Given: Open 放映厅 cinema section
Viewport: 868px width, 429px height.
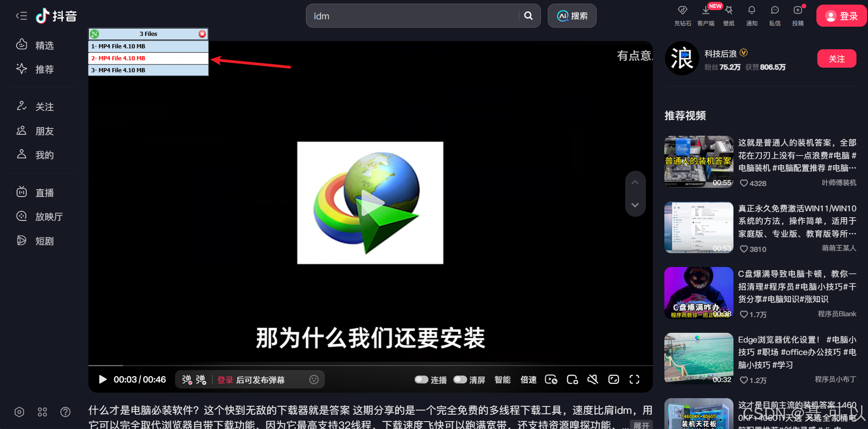Looking at the screenshot, I should (40, 216).
